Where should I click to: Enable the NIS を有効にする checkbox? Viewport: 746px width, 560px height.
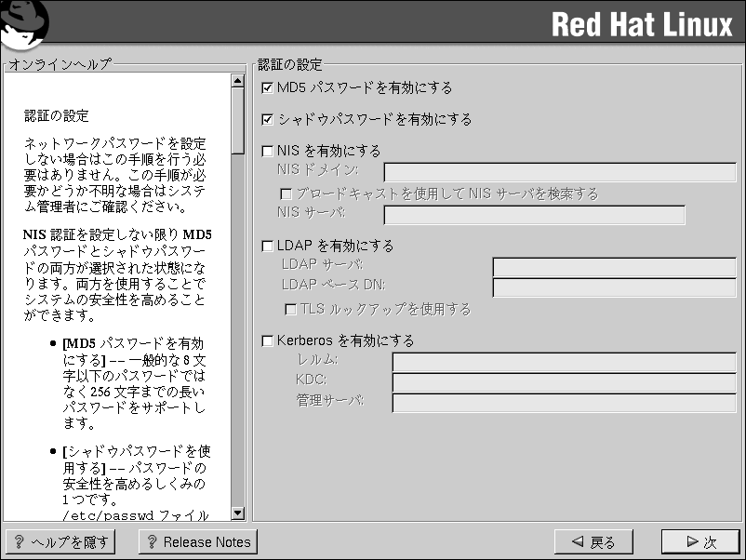coord(268,151)
